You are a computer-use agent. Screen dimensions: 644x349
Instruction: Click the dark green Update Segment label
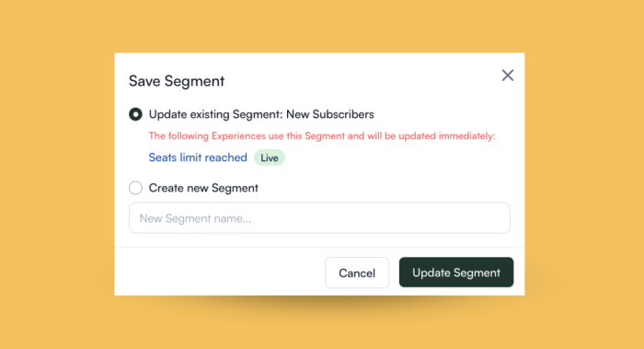(x=456, y=273)
